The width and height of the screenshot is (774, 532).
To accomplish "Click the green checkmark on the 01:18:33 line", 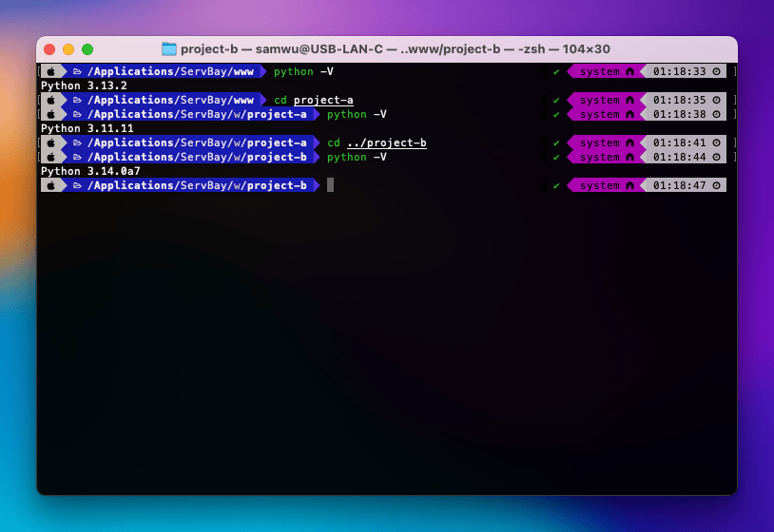I will (556, 72).
